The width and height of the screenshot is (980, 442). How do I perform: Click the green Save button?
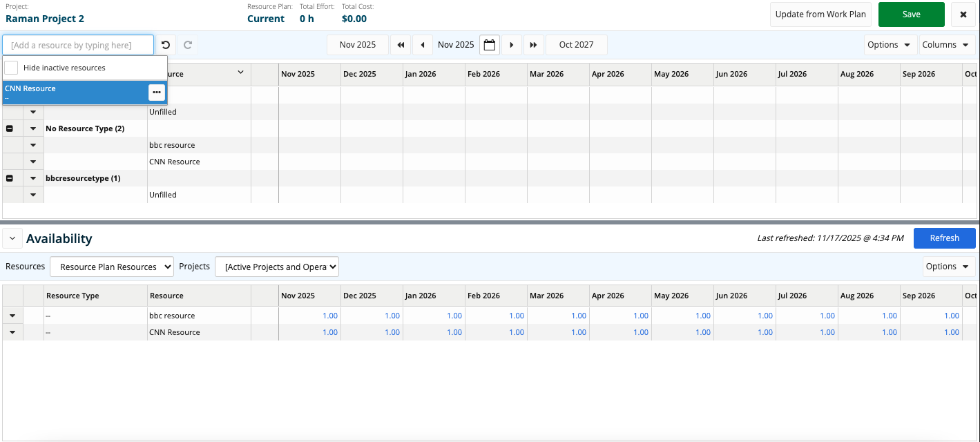tap(911, 14)
